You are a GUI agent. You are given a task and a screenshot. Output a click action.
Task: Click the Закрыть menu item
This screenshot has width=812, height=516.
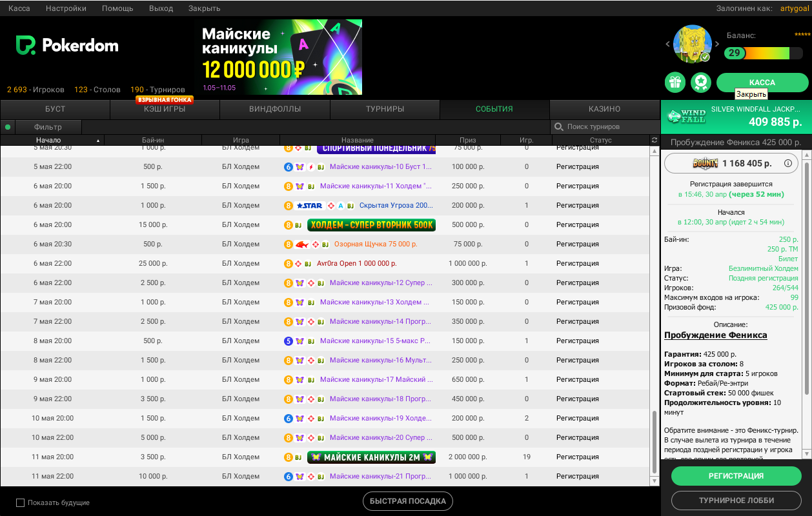(x=204, y=8)
